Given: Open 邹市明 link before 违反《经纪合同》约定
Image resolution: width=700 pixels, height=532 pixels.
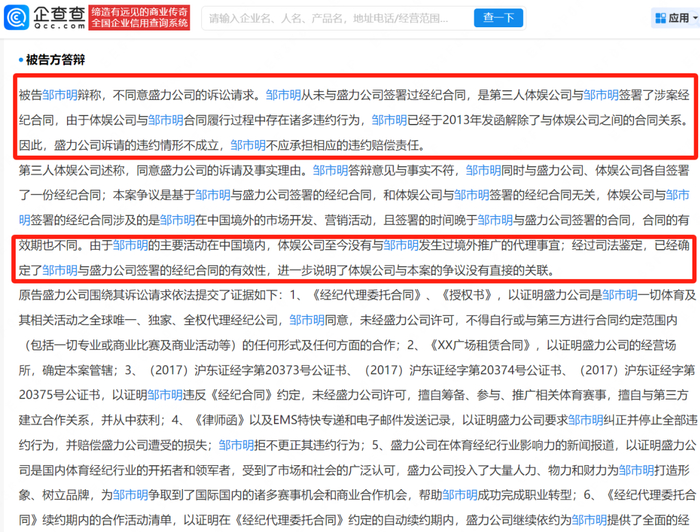Looking at the screenshot, I should coord(165,395).
